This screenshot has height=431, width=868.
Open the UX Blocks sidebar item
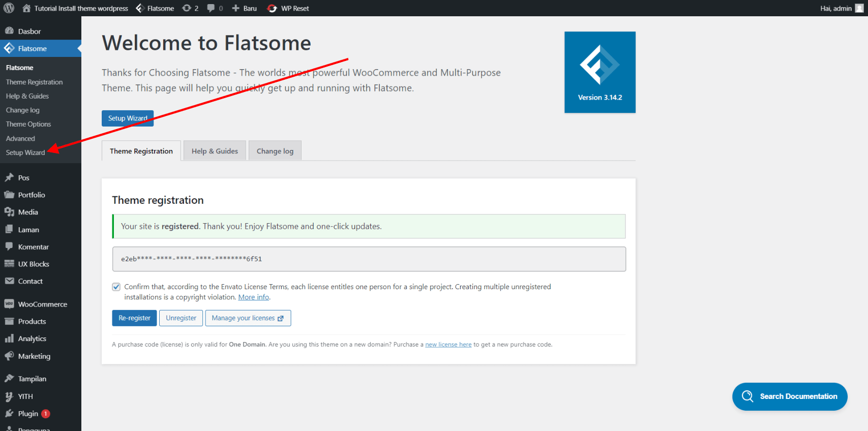pos(34,264)
